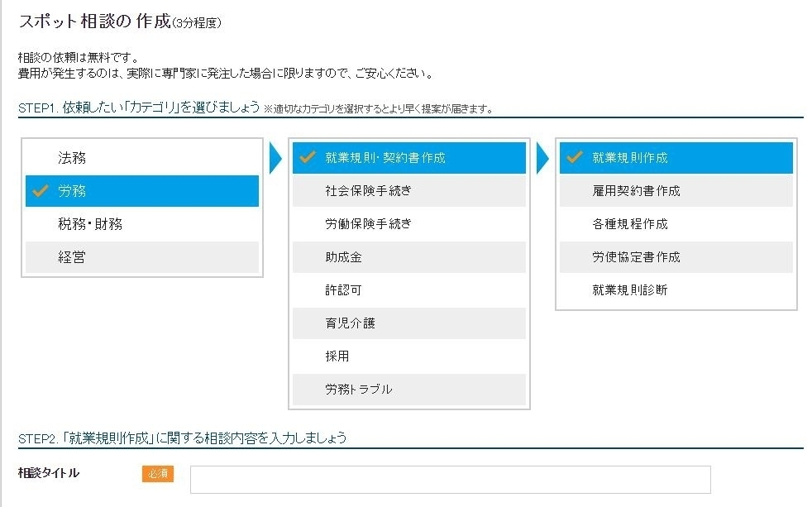Choose 社会保険手続き subcategory
This screenshot has height=507, width=812.
pos(409,191)
